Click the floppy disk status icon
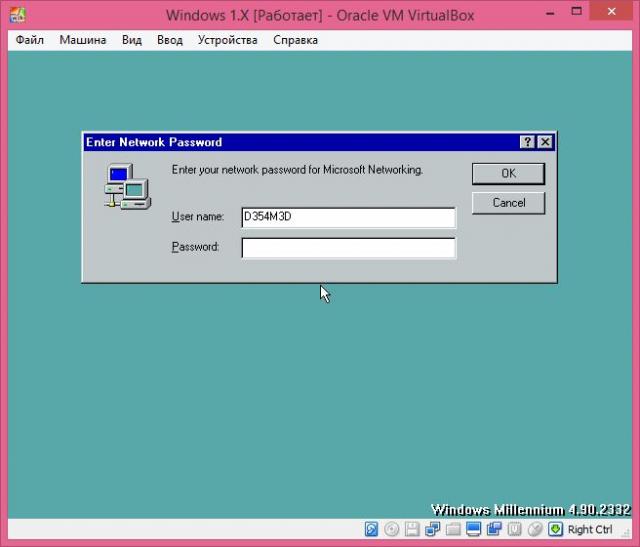640x547 pixels. (412, 529)
